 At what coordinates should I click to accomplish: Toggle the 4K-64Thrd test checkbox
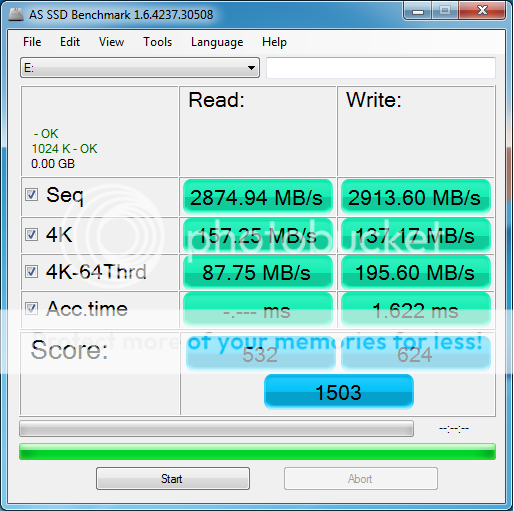[31, 272]
